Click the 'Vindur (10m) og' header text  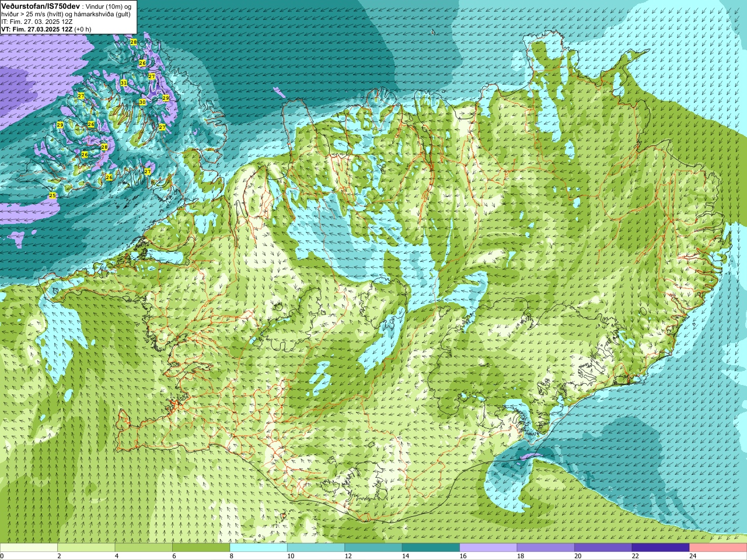pos(109,6)
